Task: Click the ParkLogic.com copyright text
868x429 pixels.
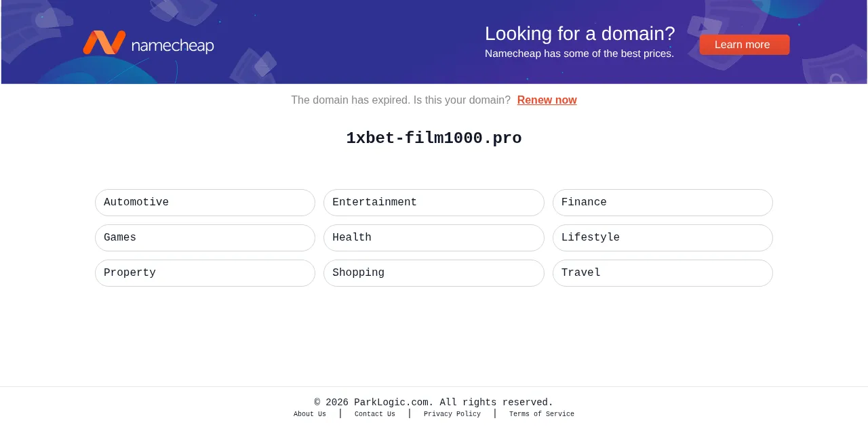Action: [x=434, y=403]
